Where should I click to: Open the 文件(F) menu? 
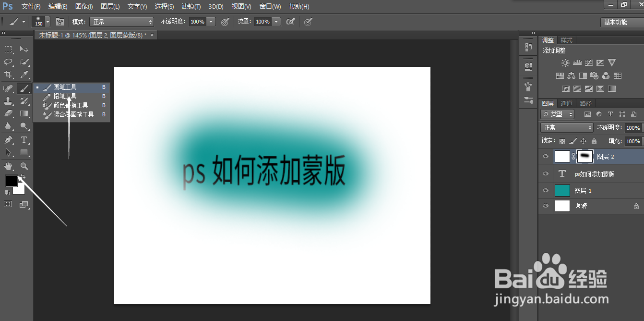[31, 7]
